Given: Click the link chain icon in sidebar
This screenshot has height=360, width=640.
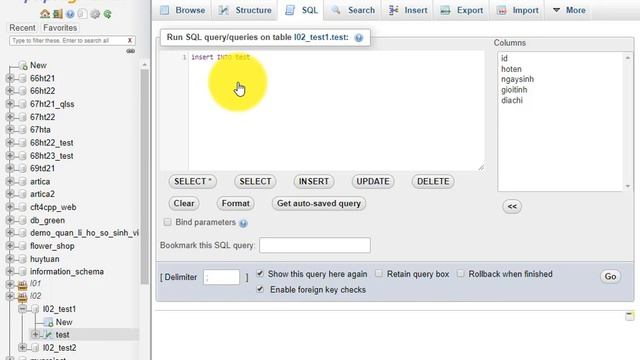Looking at the screenshot, I should (x=131, y=51).
